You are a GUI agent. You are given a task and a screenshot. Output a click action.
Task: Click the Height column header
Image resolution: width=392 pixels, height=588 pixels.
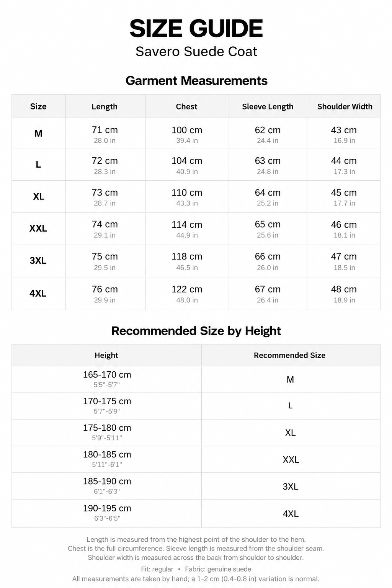pyautogui.click(x=106, y=355)
